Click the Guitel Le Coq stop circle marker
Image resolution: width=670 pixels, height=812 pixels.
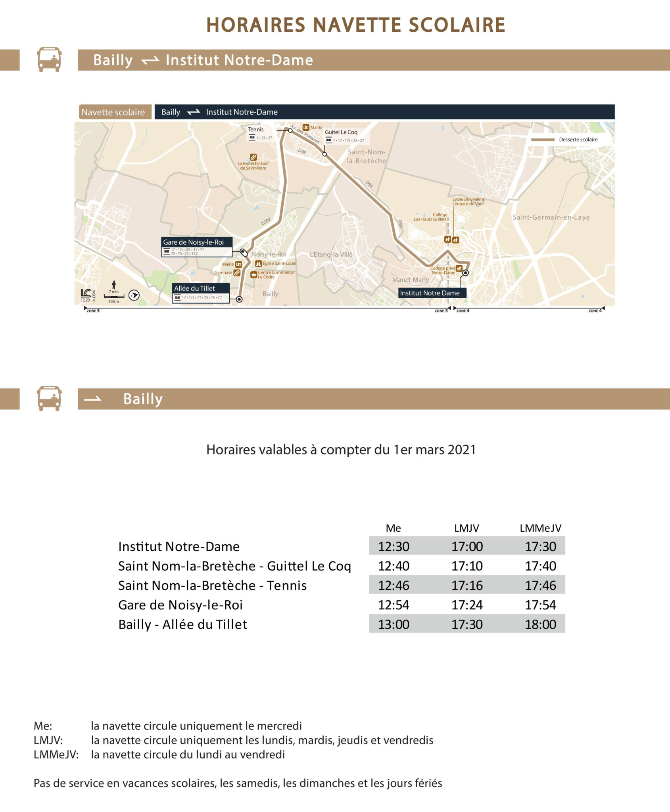pyautogui.click(x=324, y=154)
